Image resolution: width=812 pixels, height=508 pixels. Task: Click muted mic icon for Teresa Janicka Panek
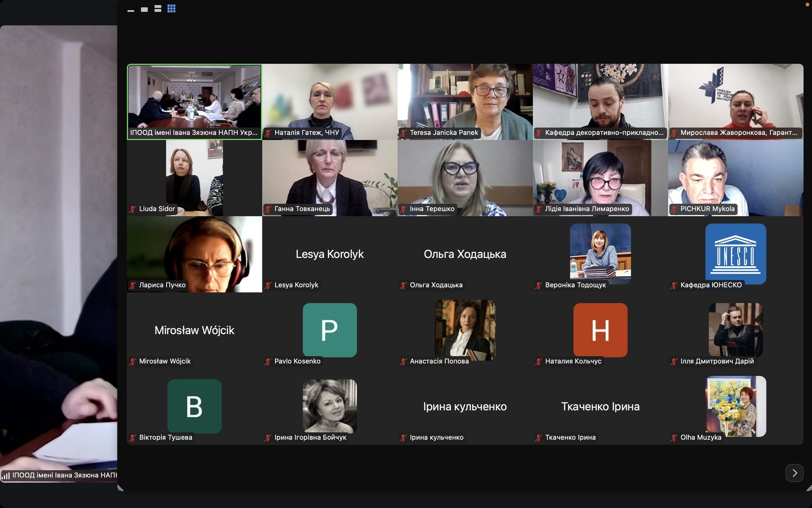[x=403, y=133]
